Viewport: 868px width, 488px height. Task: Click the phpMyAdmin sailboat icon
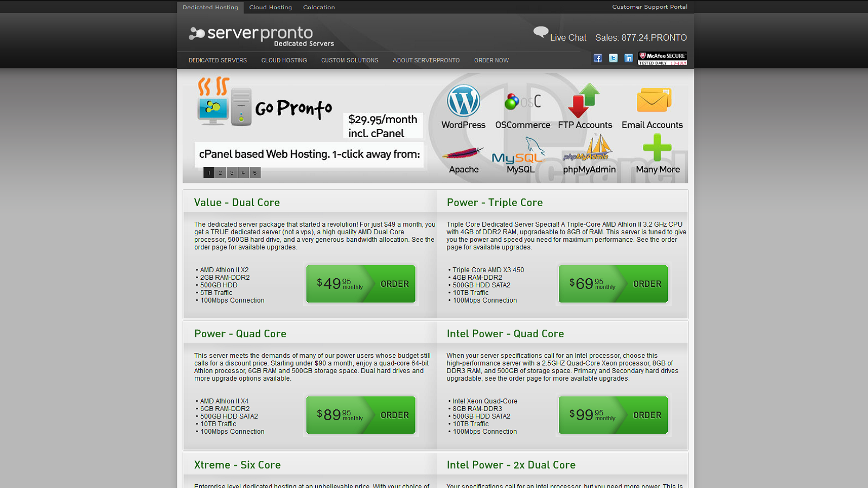tap(588, 148)
